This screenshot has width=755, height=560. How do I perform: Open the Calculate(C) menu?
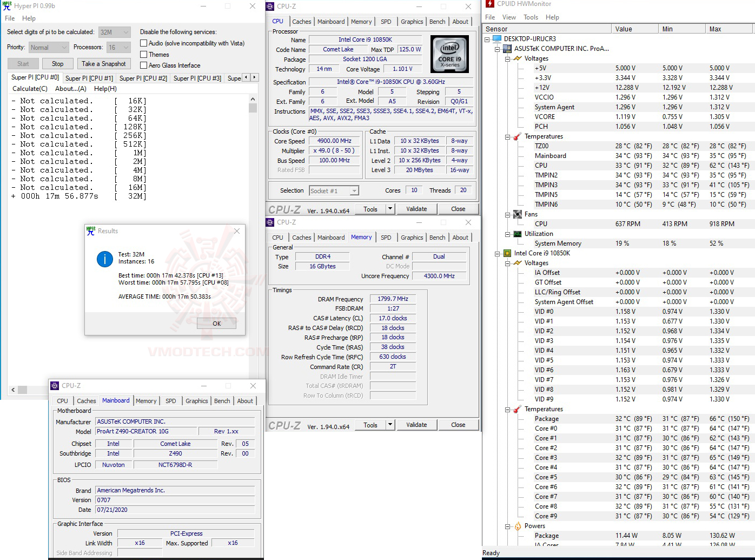[30, 89]
